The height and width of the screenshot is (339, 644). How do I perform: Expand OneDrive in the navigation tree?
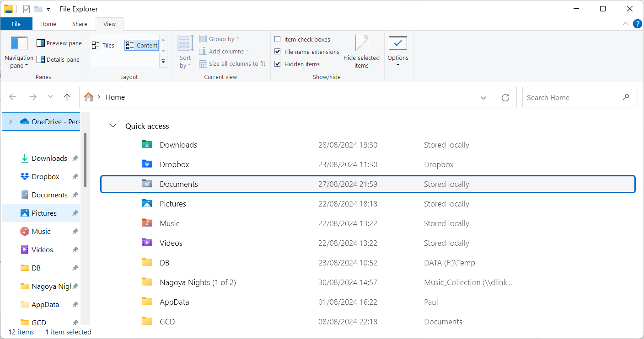[11, 122]
